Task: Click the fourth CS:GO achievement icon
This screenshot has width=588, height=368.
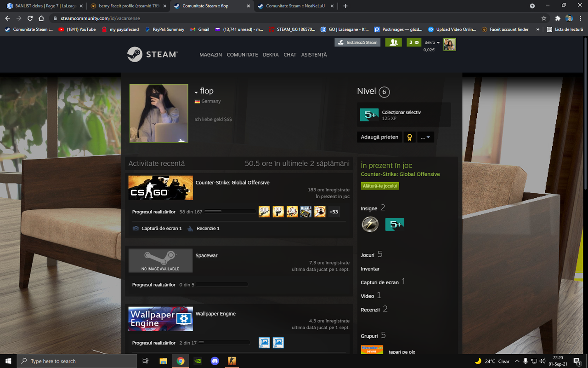Action: (x=306, y=212)
